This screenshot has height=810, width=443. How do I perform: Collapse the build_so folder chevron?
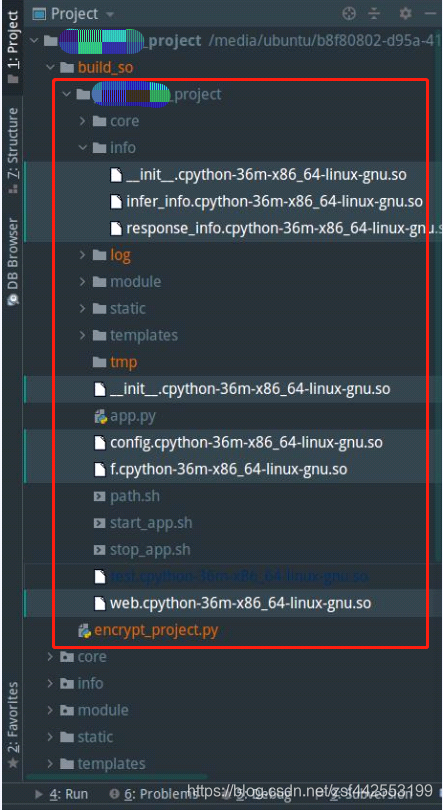coord(51,68)
